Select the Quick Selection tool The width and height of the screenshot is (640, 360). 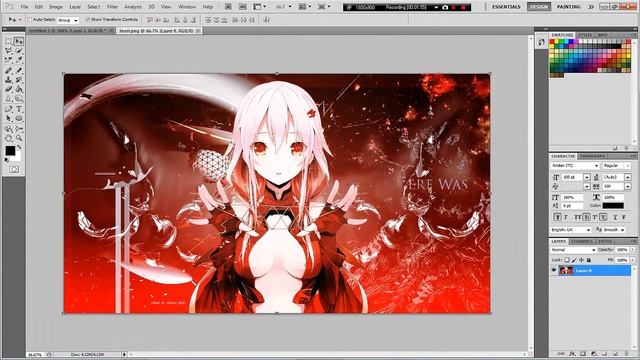pos(19,51)
